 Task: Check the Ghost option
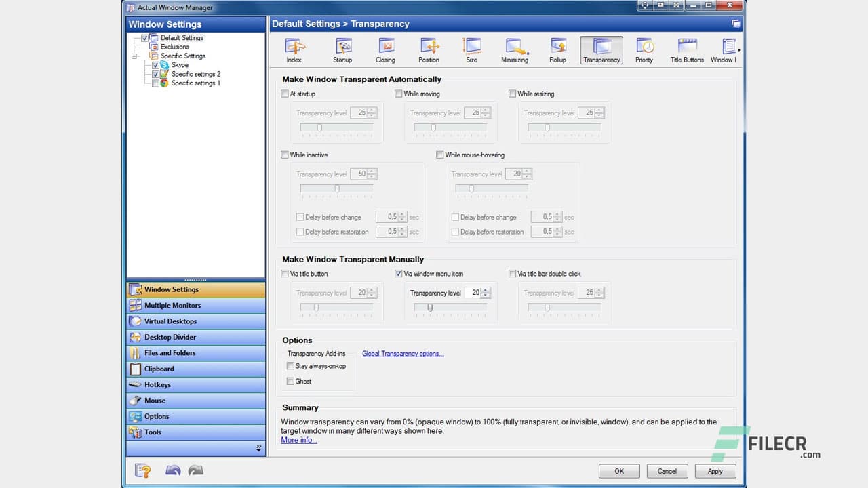click(290, 381)
